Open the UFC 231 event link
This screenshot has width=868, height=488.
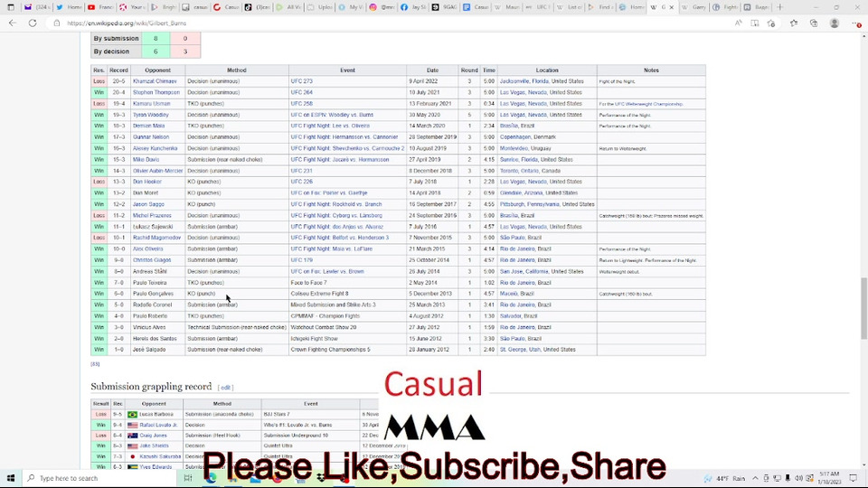[x=301, y=171]
